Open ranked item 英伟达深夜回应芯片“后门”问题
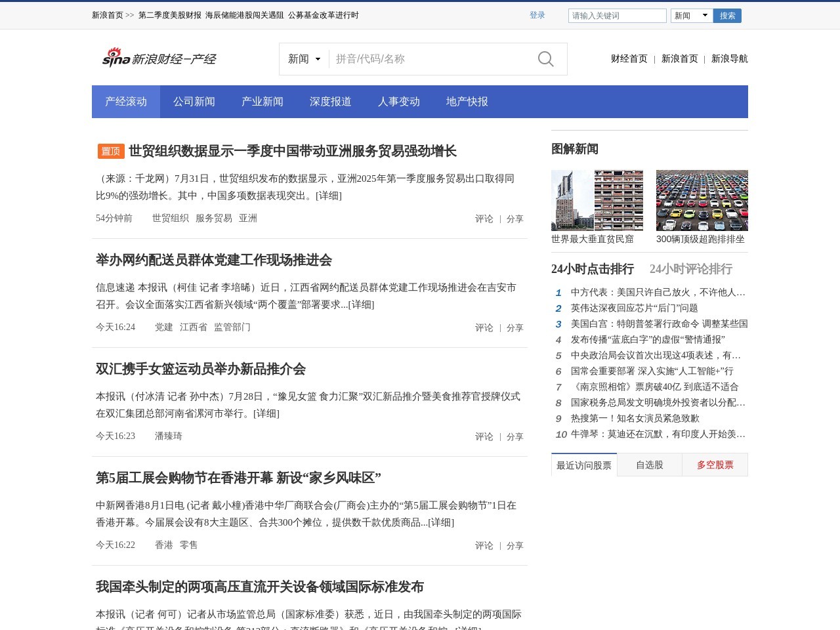Image resolution: width=840 pixels, height=630 pixels. 635,308
